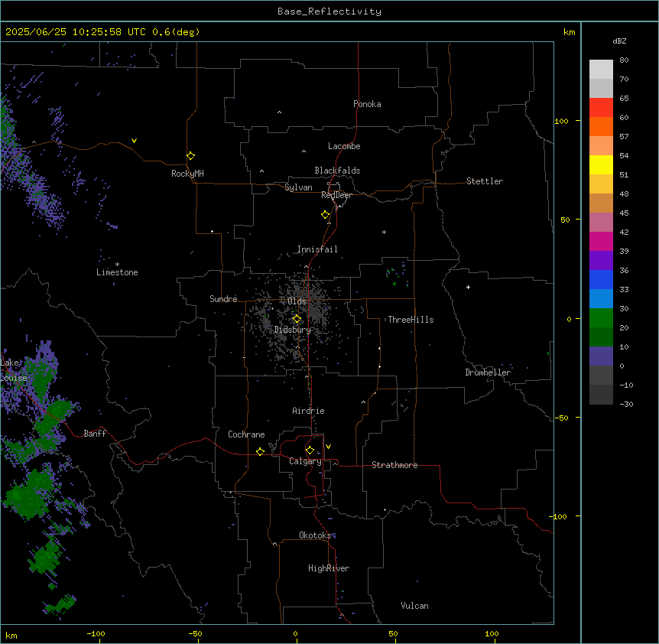This screenshot has height=644, width=659.
Task: Click the yellow diamond marker south of RedDeer
Action: click(x=325, y=215)
